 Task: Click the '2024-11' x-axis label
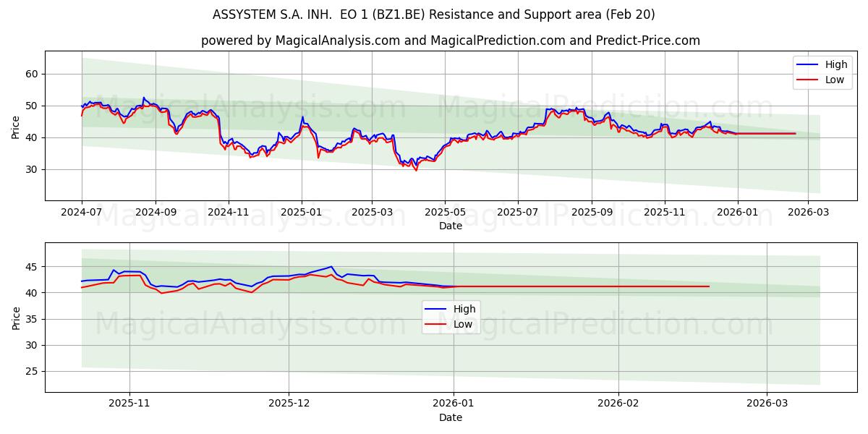coord(229,213)
